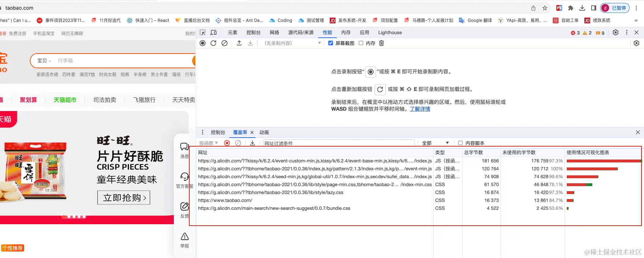This screenshot has width=644, height=258.
Task: Click 立即抢购 buy now button
Action: pos(124,198)
